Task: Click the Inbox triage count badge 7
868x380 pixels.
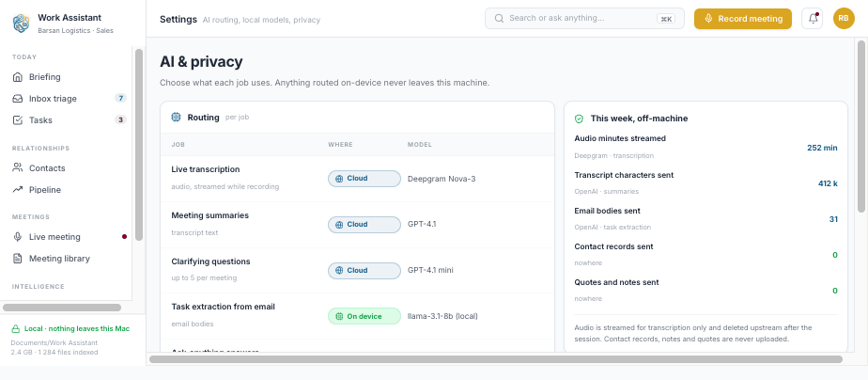Action: pos(120,99)
